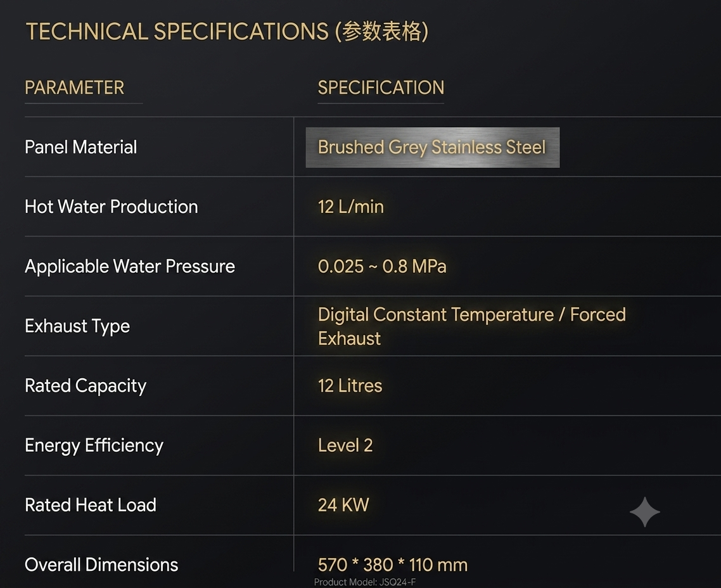Click the Applicable Water Pressure label
721x588 pixels.
pos(130,267)
